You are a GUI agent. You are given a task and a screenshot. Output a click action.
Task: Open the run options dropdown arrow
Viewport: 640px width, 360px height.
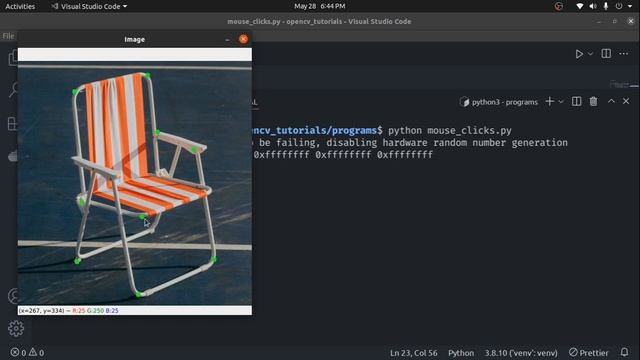(590, 54)
